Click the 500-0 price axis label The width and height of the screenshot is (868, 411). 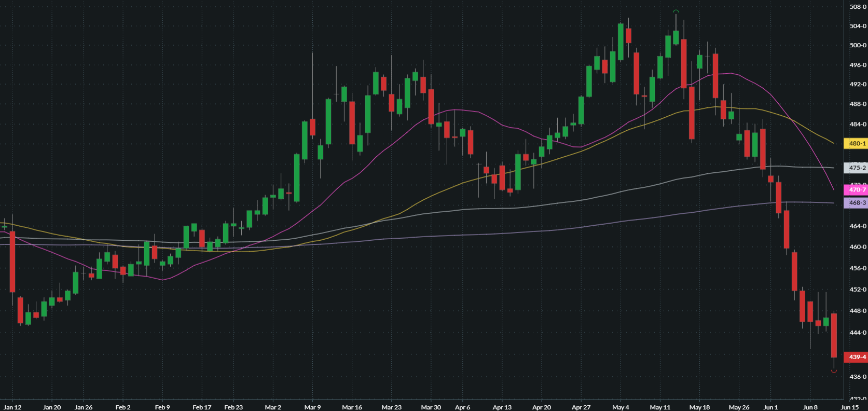(858, 45)
